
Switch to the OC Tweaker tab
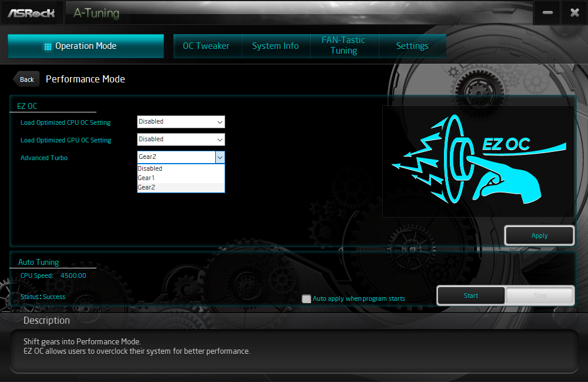click(208, 45)
